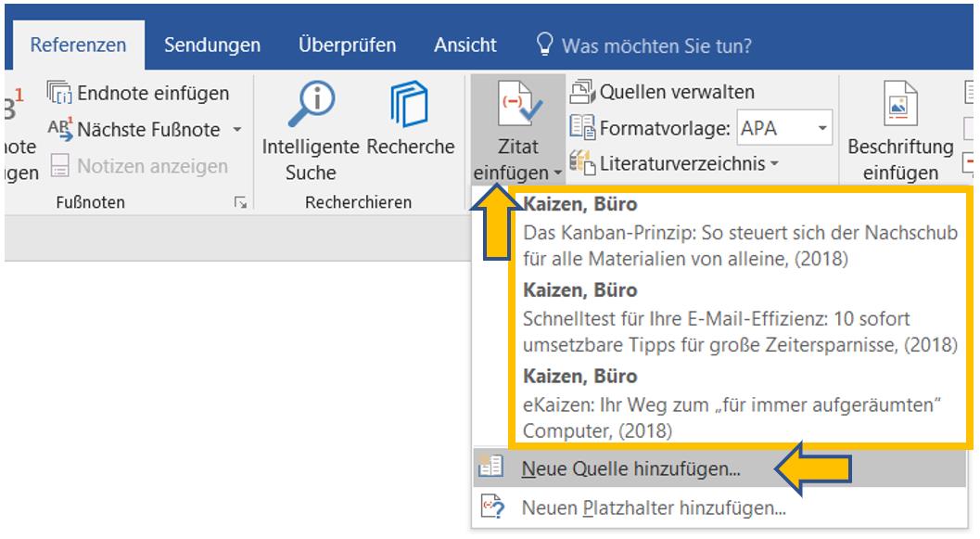The image size is (980, 539).
Task: Expand Nächste Fußnote dropdown arrow
Action: tap(236, 130)
